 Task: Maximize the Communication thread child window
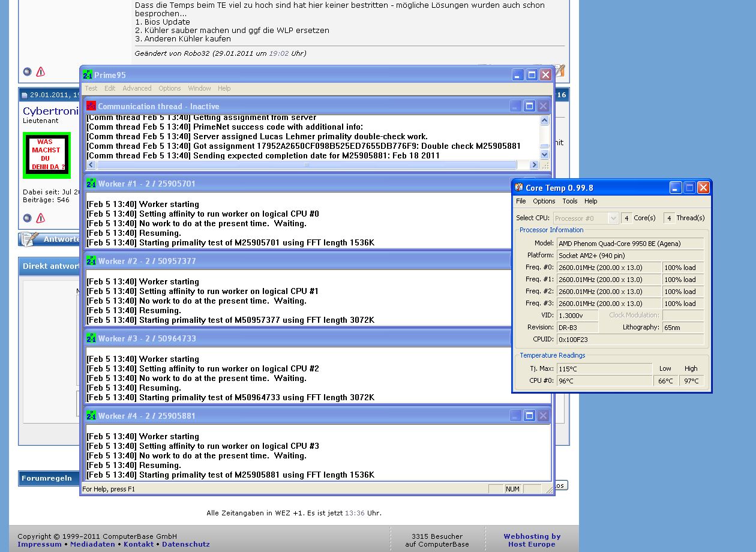(x=529, y=106)
